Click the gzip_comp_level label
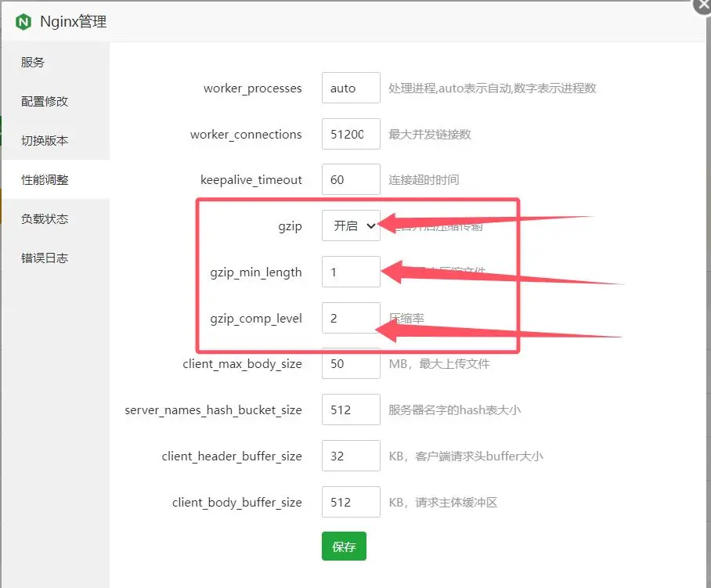 click(x=256, y=319)
